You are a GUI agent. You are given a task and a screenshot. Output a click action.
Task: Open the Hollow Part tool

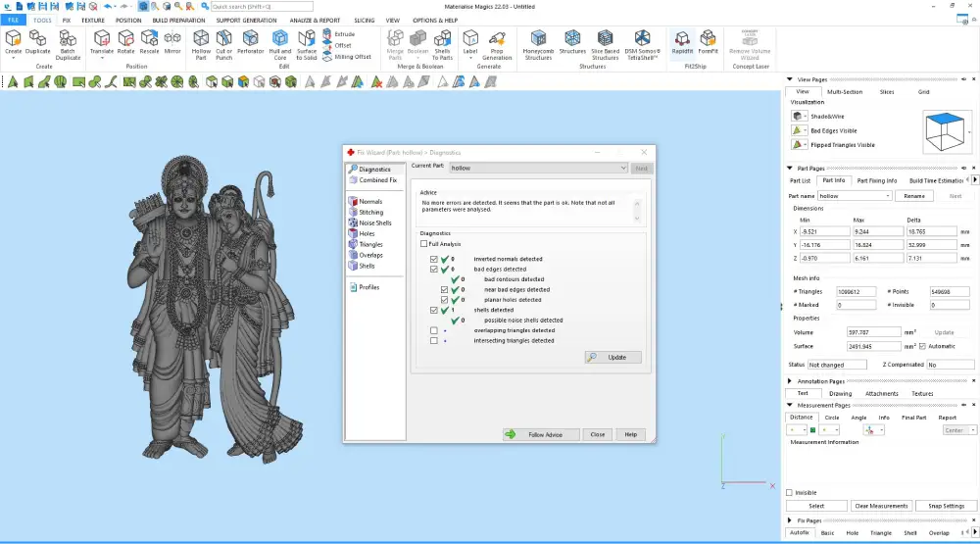pyautogui.click(x=201, y=45)
